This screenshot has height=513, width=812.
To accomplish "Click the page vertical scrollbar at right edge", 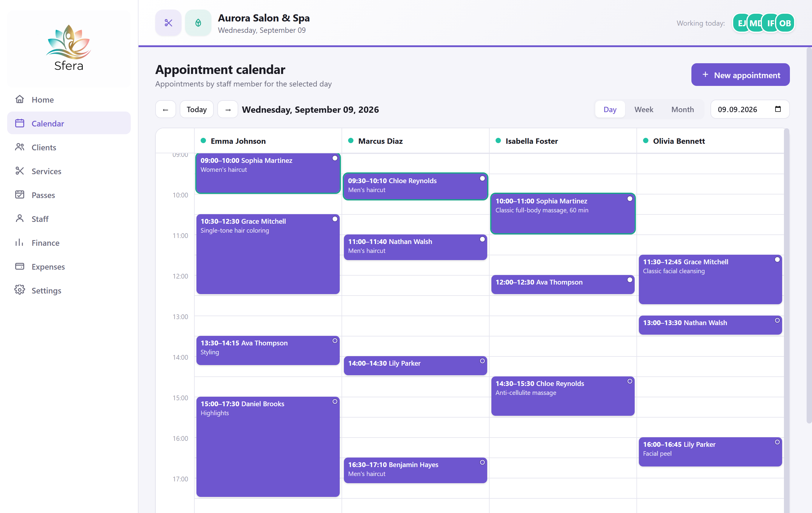I will [x=809, y=236].
